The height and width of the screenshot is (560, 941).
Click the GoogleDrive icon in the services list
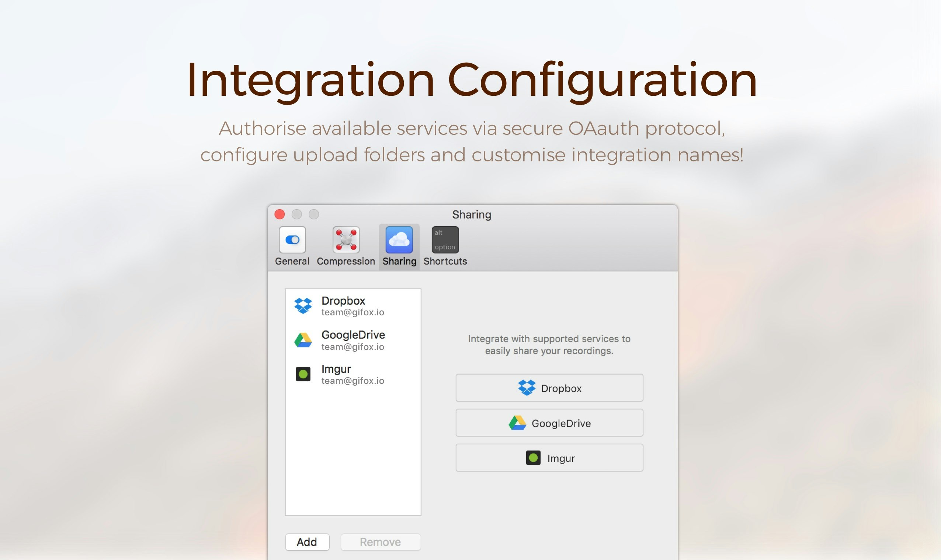point(303,339)
